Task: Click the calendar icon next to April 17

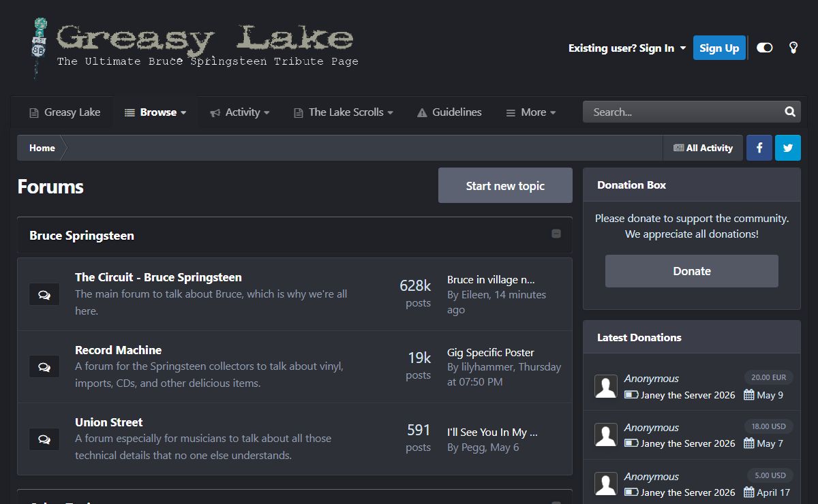Action: pos(748,492)
